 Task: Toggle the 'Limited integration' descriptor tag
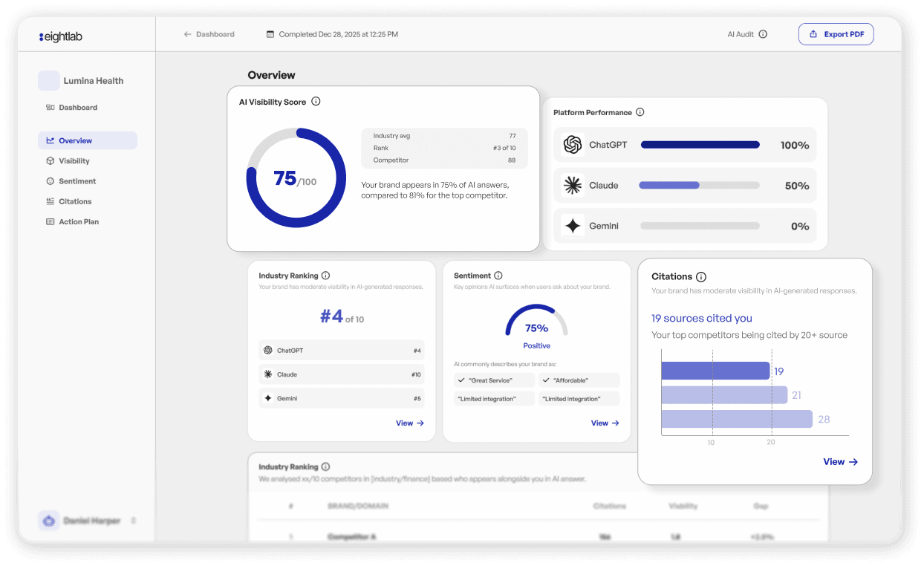[494, 398]
